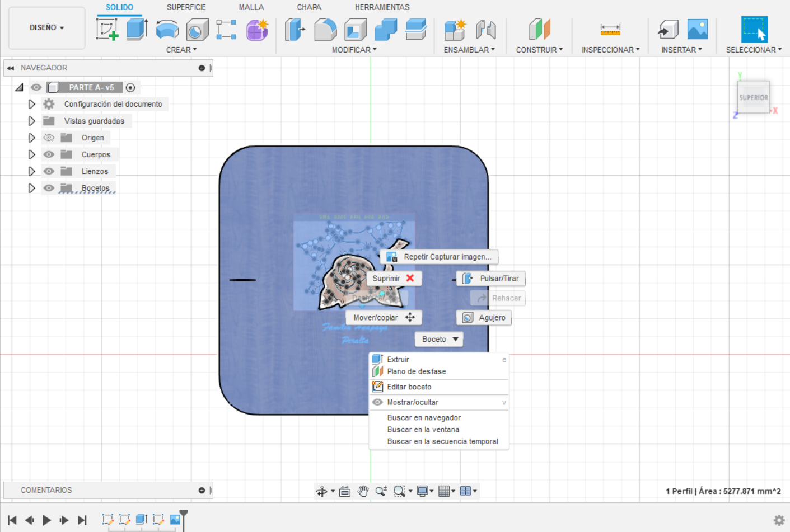Select the Extrude tool icon in CREAR
790x532 pixels.
(x=137, y=29)
